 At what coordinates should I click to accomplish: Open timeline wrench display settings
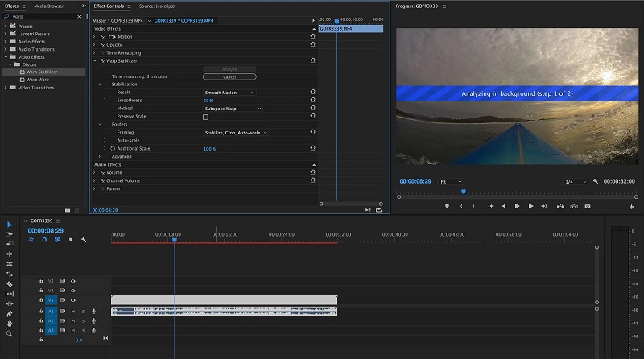[x=83, y=239]
